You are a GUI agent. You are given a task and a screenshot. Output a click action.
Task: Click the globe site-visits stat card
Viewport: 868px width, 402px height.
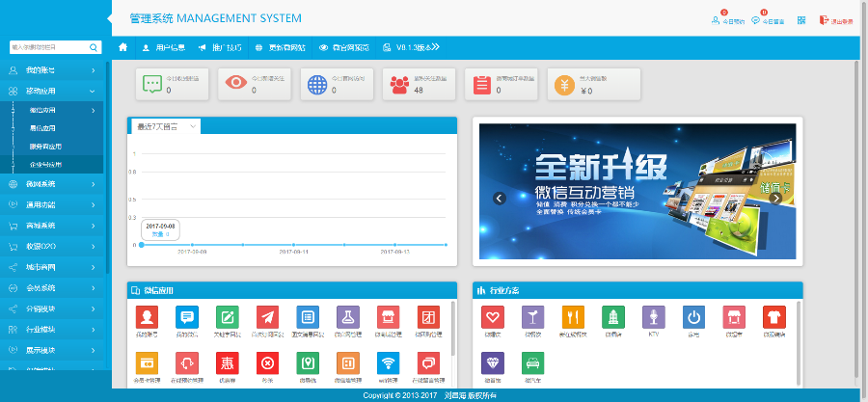coord(337,84)
